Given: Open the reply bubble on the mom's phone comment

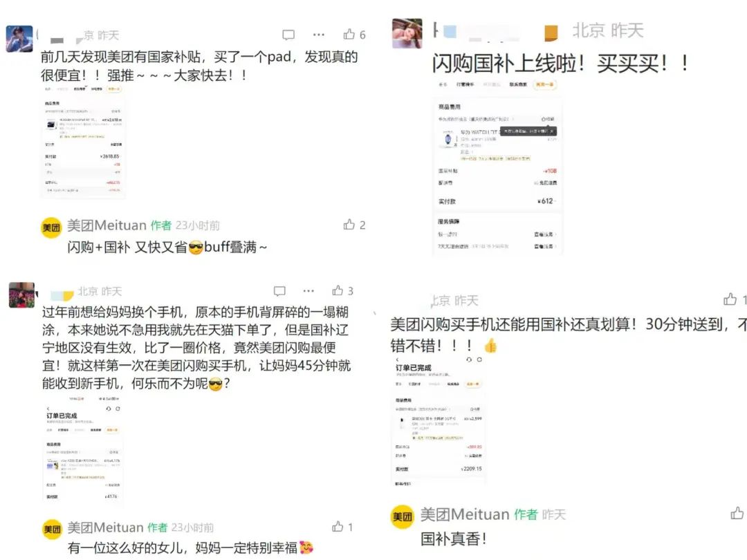Looking at the screenshot, I should [x=279, y=290].
